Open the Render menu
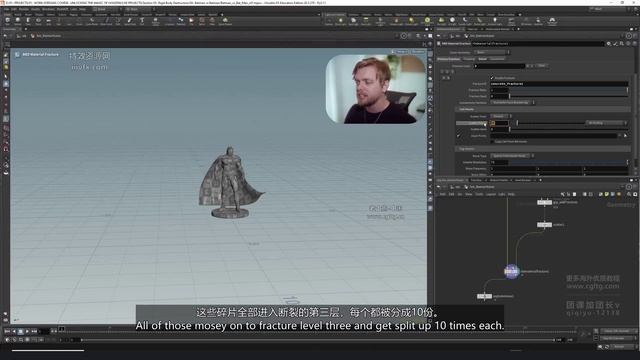This screenshot has height=360, width=640. coord(24,9)
